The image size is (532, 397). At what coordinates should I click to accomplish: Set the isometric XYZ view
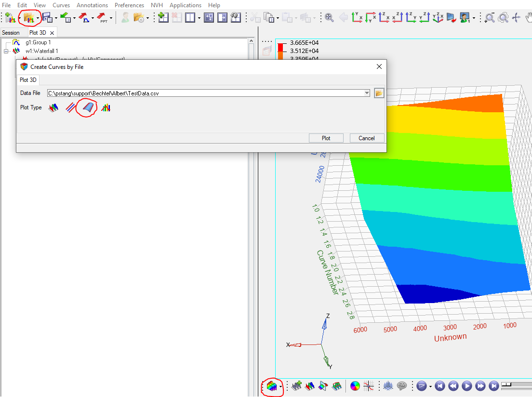(438, 17)
